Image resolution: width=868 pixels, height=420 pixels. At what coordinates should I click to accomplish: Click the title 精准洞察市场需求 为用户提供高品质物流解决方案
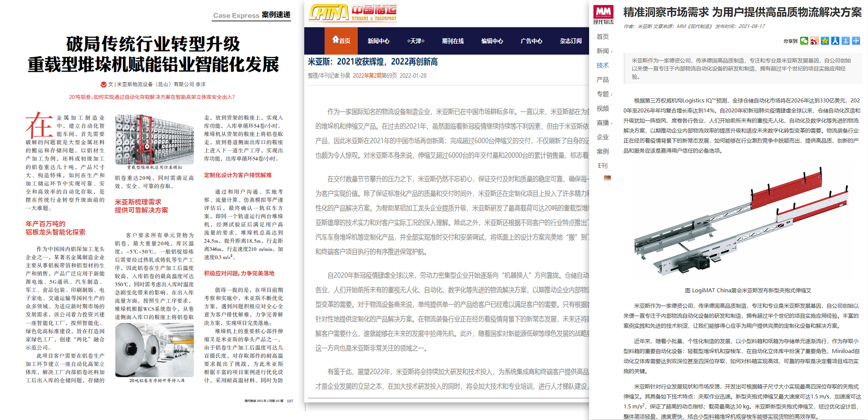pos(742,12)
